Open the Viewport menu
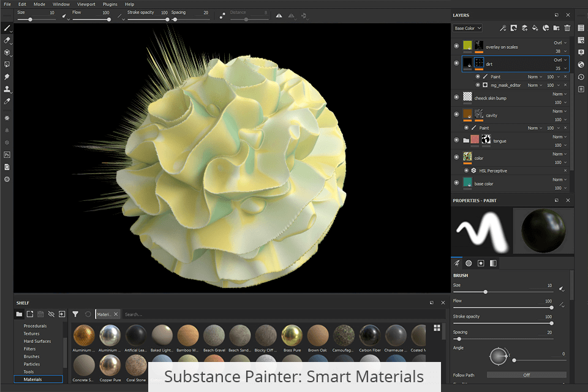The height and width of the screenshot is (392, 588). (86, 4)
